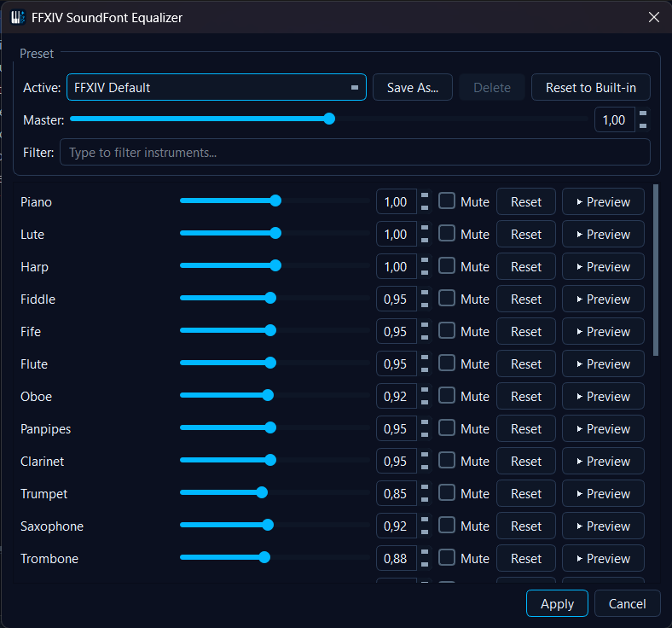Screen dimensions: 672x628
Task: Click the Panpipes volume slider handle
Action: (x=270, y=427)
